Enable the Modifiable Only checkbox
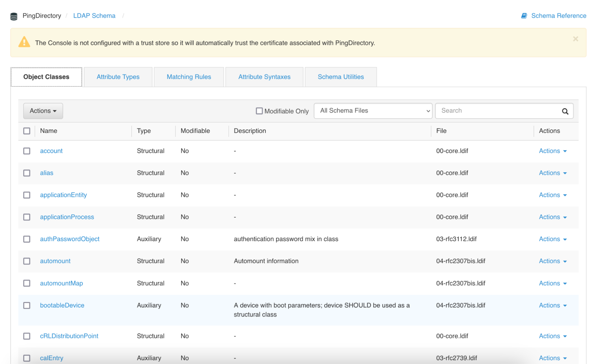The height and width of the screenshot is (364, 590). (259, 111)
